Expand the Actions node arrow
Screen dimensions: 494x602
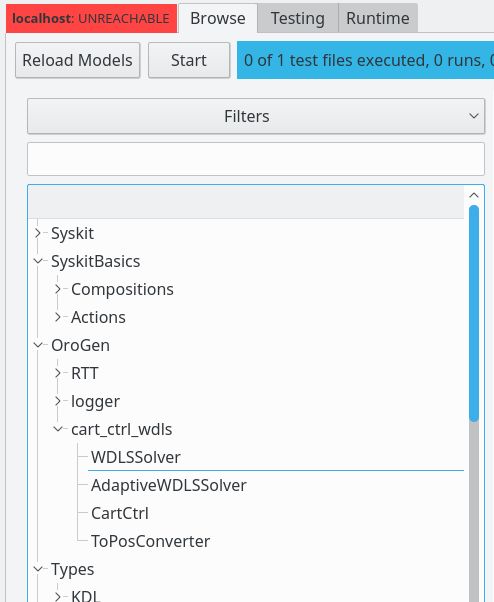pos(58,317)
